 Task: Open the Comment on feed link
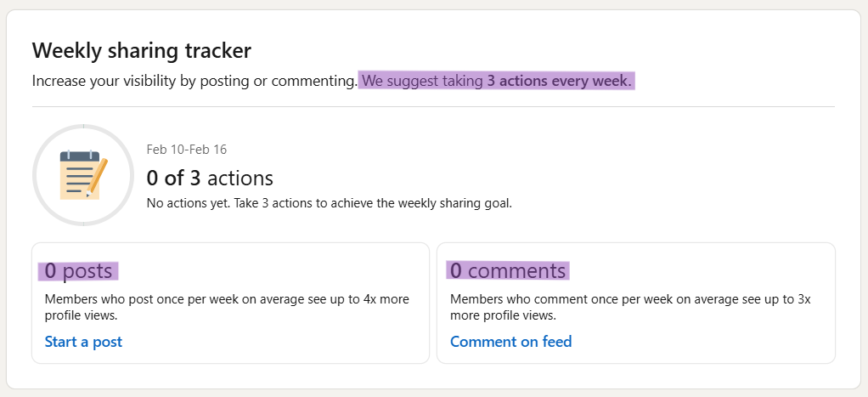pyautogui.click(x=510, y=342)
